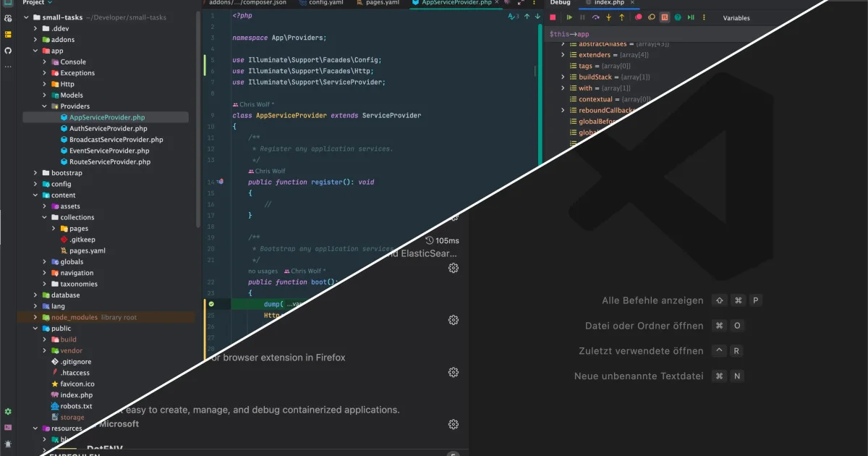The image size is (868, 456).
Task: Switch to the pages.yaml tab
Action: click(378, 3)
